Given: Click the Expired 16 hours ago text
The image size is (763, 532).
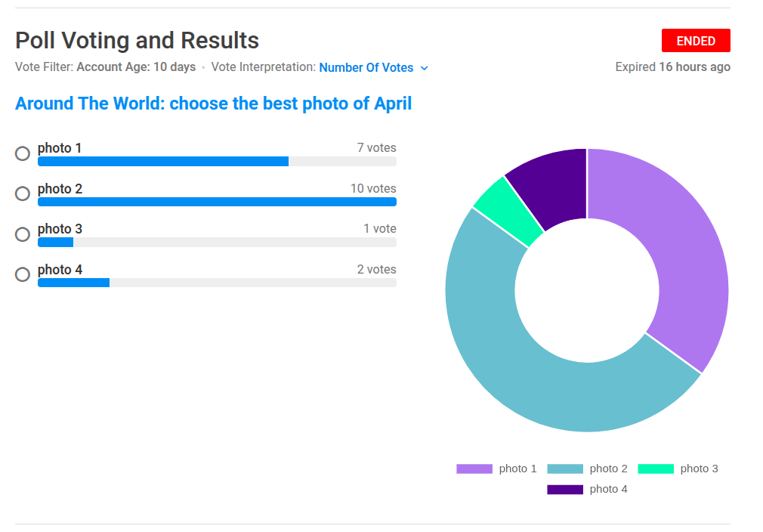Looking at the screenshot, I should [x=672, y=67].
